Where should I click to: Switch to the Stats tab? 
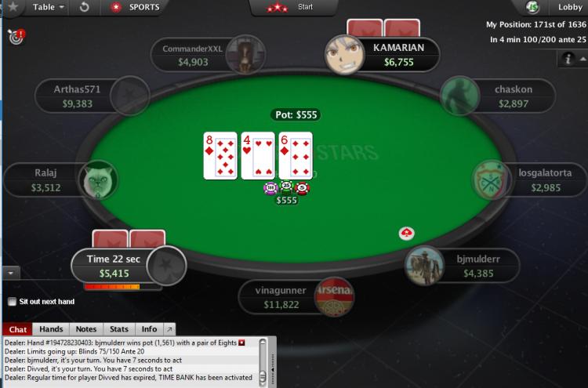[x=119, y=329]
